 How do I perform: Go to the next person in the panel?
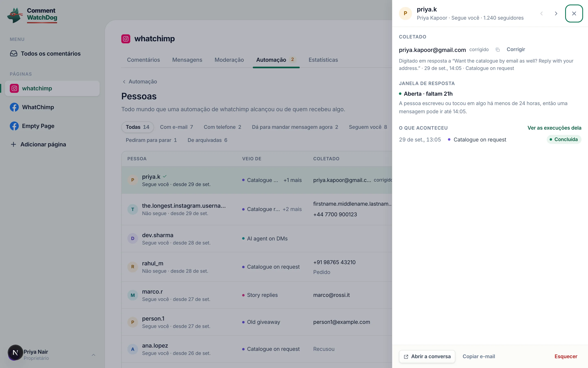(556, 13)
